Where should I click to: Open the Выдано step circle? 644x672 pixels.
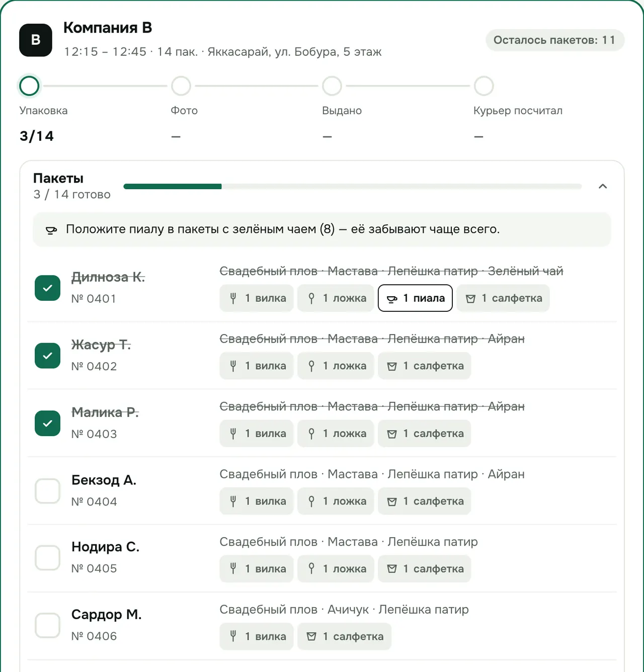pos(332,86)
